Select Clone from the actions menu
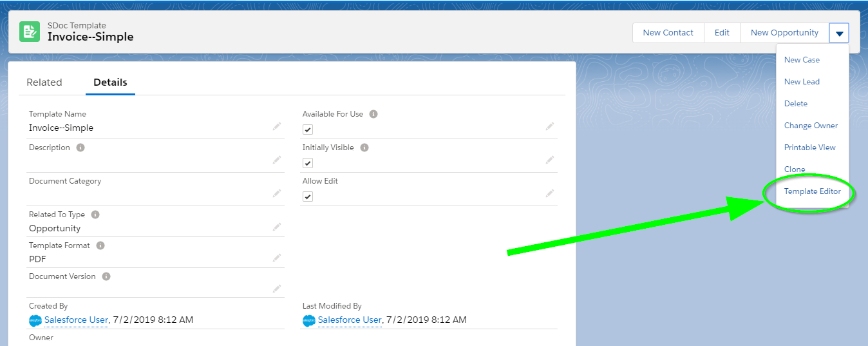This screenshot has height=346, width=868. pyautogui.click(x=795, y=169)
